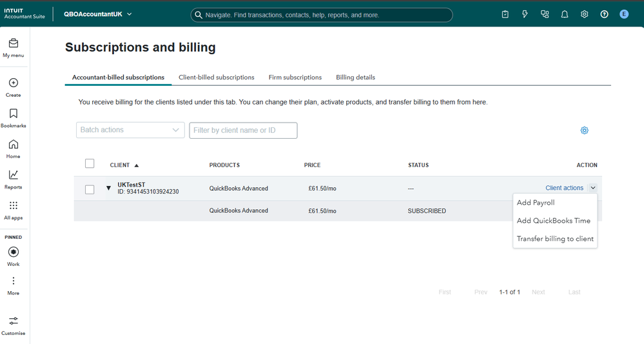Image resolution: width=644 pixels, height=344 pixels.
Task: Click the ACTION column header
Action: click(x=587, y=165)
